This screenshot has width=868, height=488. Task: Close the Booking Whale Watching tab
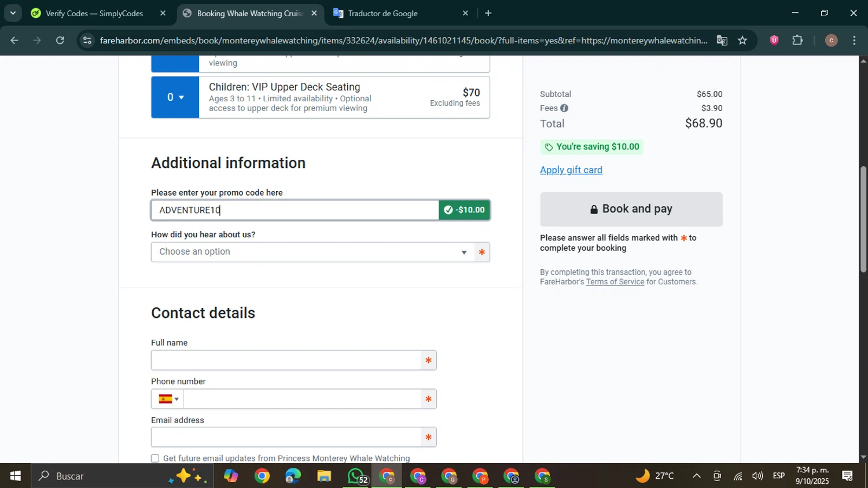(314, 13)
